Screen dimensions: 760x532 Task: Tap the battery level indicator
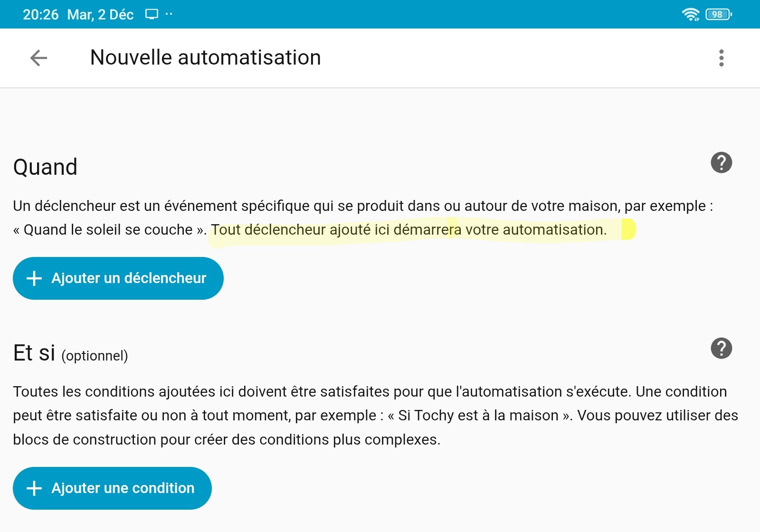(719, 14)
